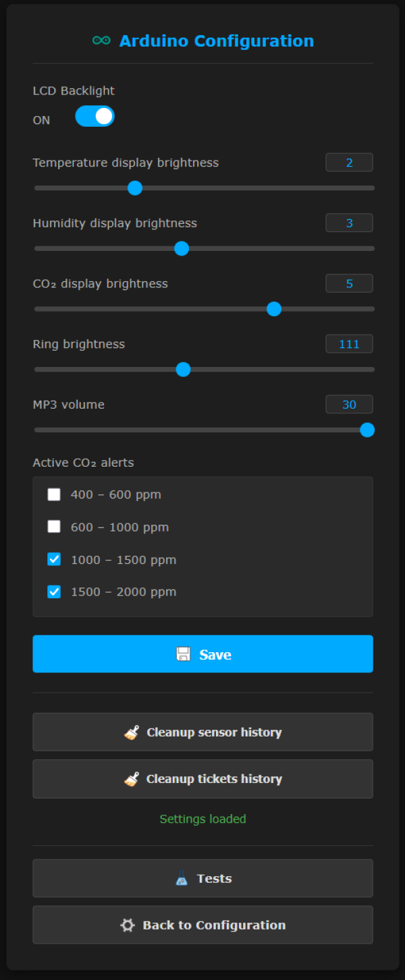Screen dimensions: 405x980
Task: Turn off the LCD Backlight switch
Action: pyautogui.click(x=94, y=117)
